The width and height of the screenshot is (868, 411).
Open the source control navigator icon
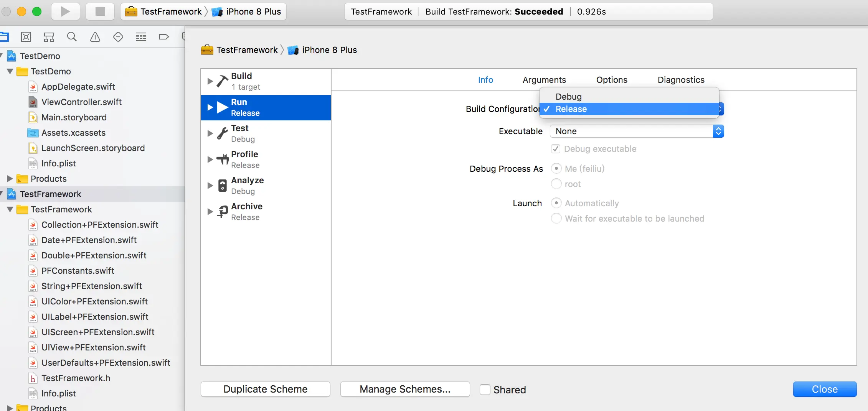26,37
